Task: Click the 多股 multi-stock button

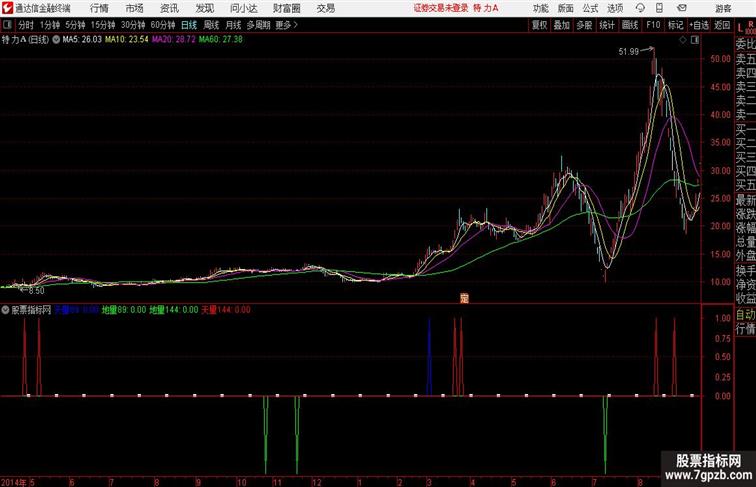Action: pos(584,25)
